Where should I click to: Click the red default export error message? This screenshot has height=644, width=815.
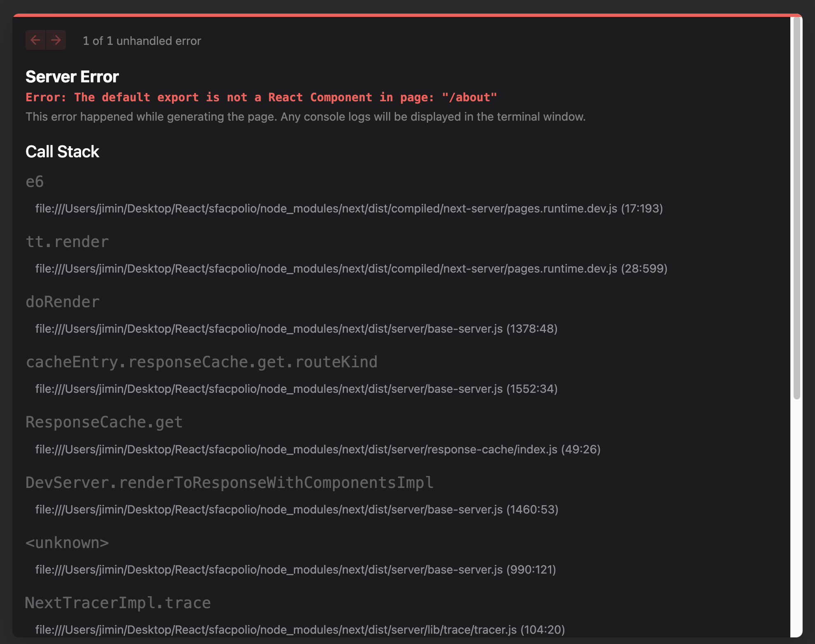click(x=261, y=97)
